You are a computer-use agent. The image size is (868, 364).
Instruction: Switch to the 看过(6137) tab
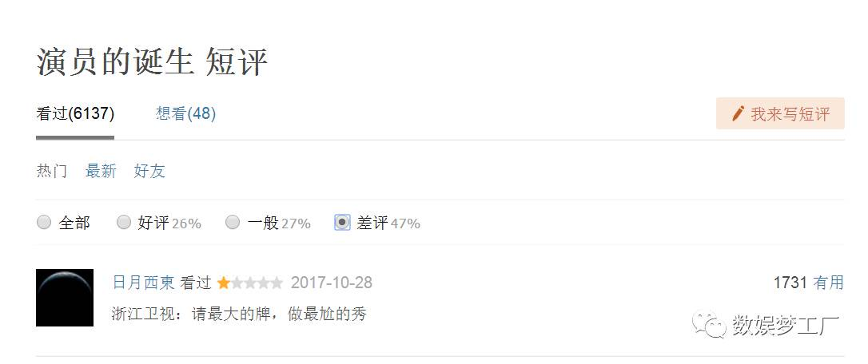[x=75, y=114]
